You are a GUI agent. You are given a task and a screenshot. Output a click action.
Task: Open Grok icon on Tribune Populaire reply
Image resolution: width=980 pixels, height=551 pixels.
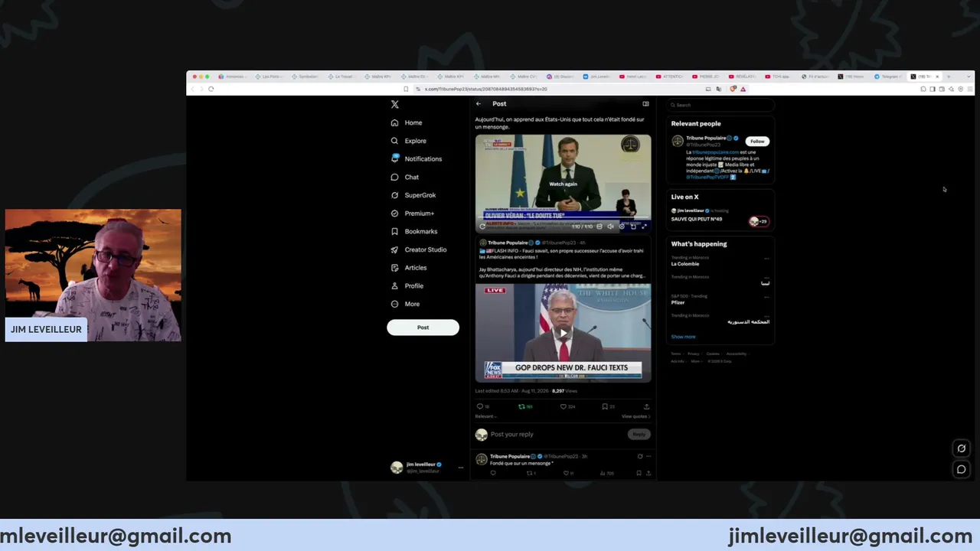coord(640,456)
